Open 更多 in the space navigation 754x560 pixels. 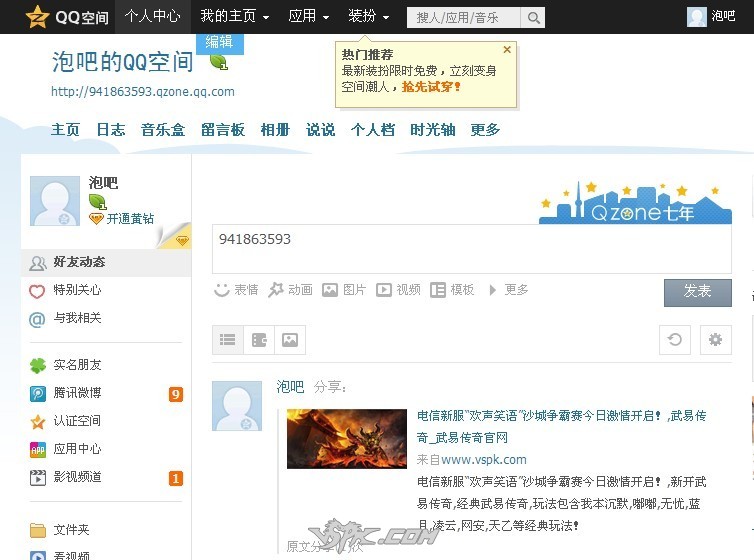pyautogui.click(x=485, y=130)
